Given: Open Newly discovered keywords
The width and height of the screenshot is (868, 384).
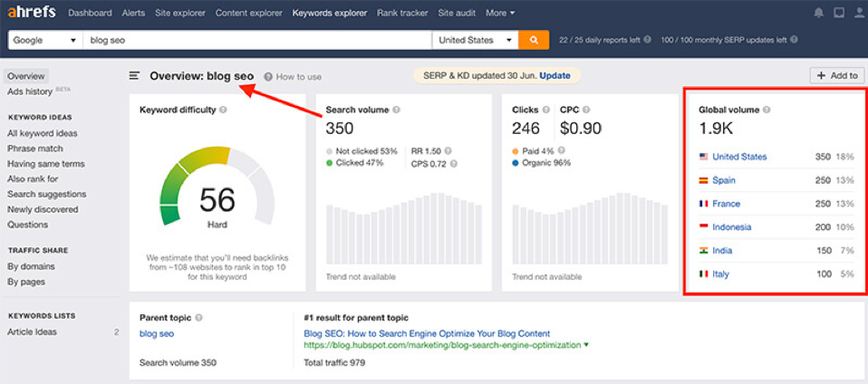Looking at the screenshot, I should pos(43,209).
